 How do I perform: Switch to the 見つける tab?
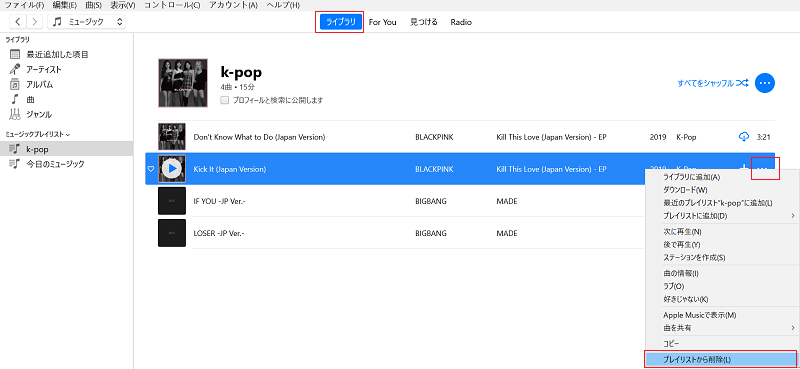(x=423, y=22)
